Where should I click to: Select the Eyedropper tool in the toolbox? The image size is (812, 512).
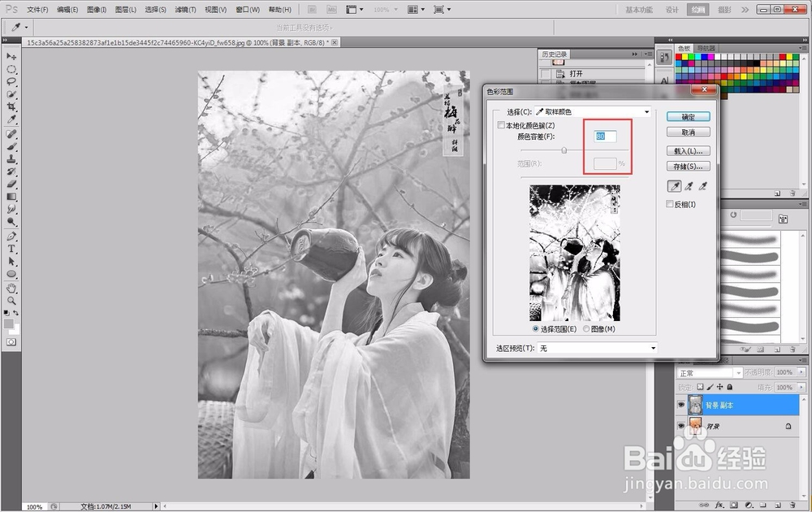pos(11,119)
